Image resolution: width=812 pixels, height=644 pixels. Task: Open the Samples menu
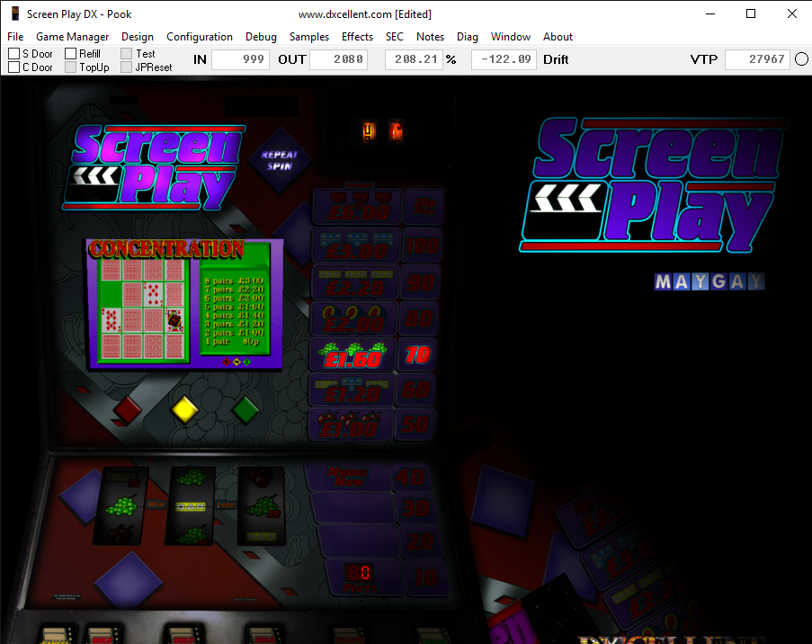(x=309, y=37)
